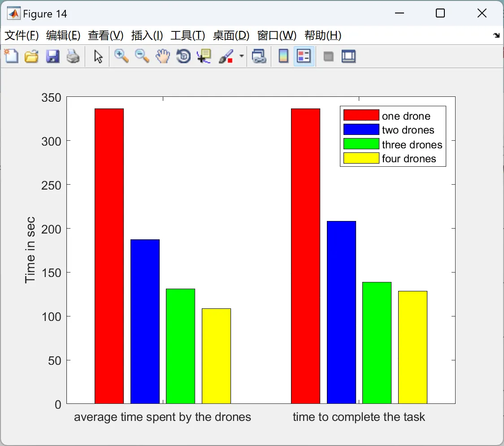
Task: Hide plot tools with the gray square icon
Action: click(x=328, y=56)
